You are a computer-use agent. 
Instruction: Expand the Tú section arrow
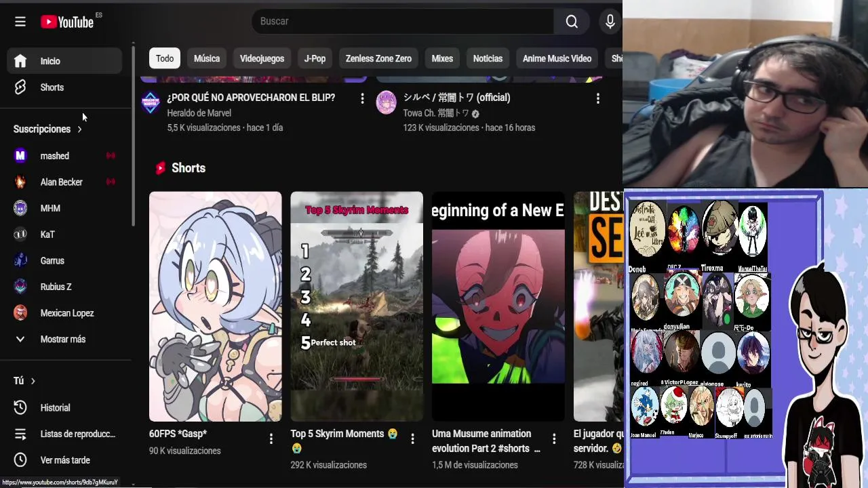33,381
